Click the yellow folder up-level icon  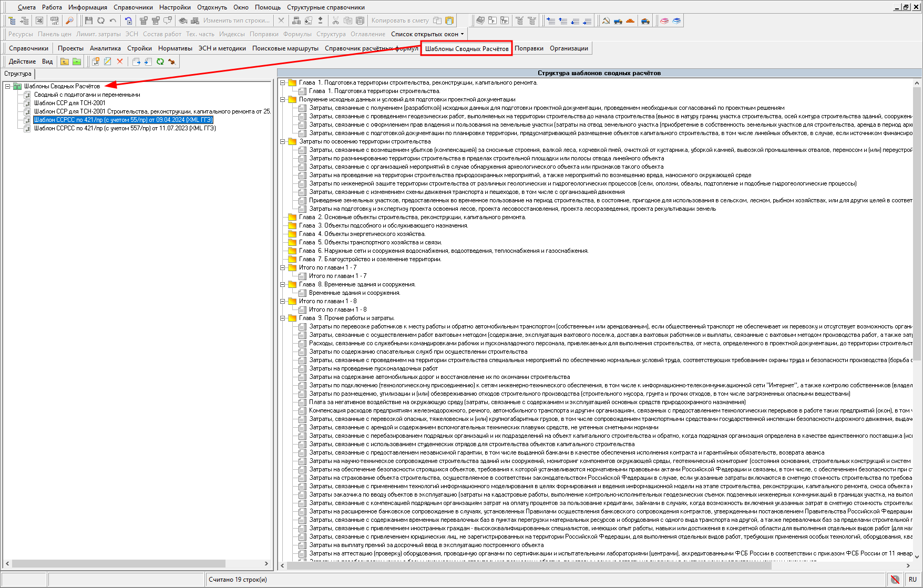(65, 61)
